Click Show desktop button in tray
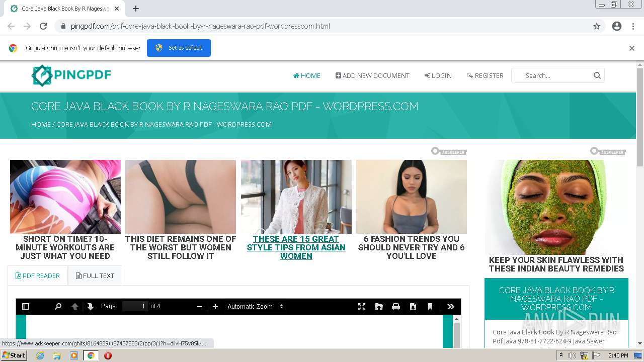The image size is (644, 362). (639, 355)
